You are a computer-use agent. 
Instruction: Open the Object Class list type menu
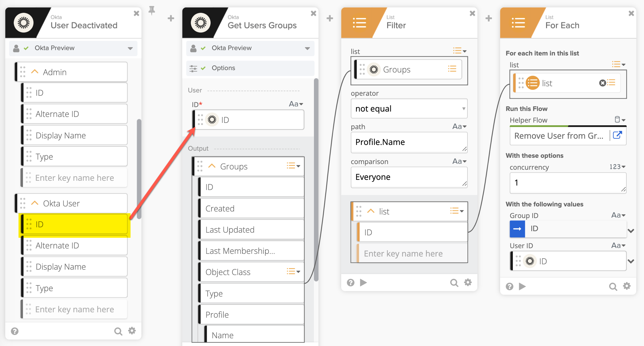click(x=293, y=271)
